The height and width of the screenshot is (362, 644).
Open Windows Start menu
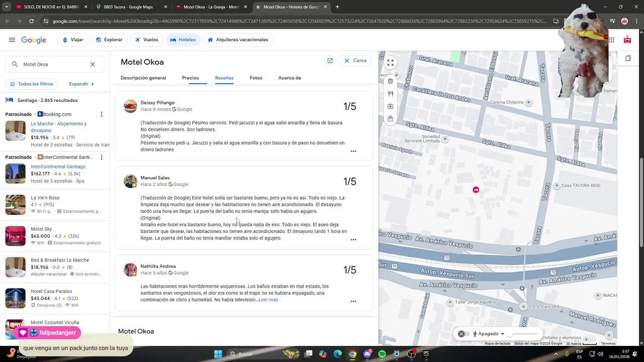[x=218, y=354]
